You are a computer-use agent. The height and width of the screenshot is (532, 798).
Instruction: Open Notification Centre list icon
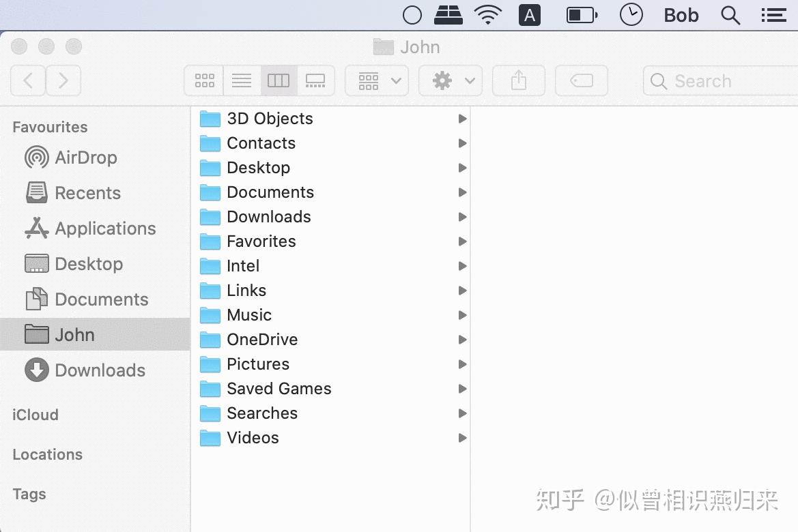point(773,15)
